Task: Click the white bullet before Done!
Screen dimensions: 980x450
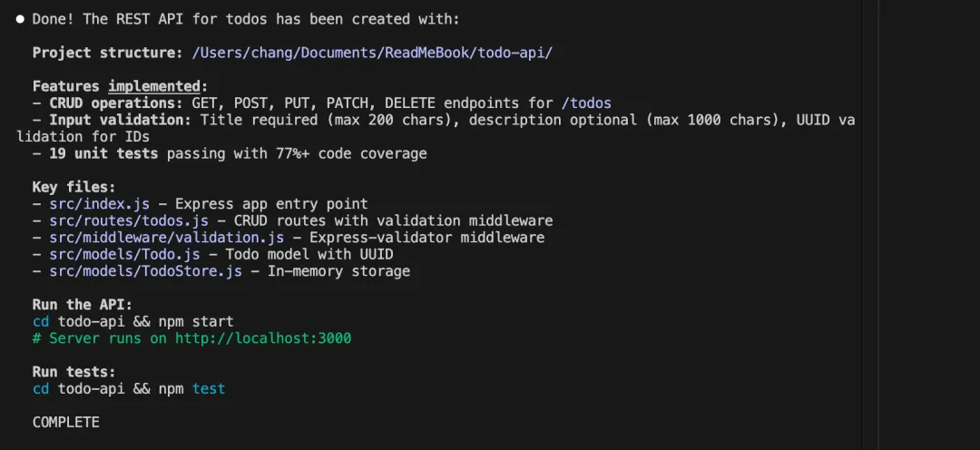Action: 20,19
